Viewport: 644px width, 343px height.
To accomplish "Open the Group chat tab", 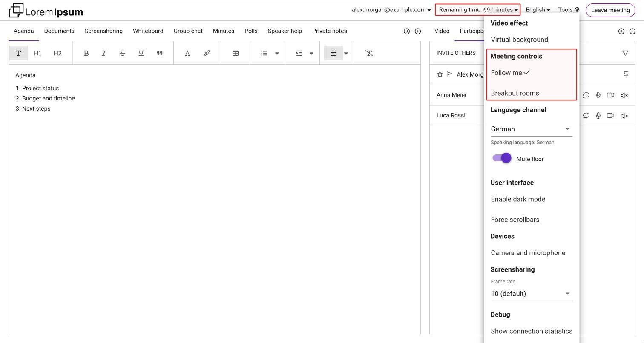I will (x=188, y=31).
